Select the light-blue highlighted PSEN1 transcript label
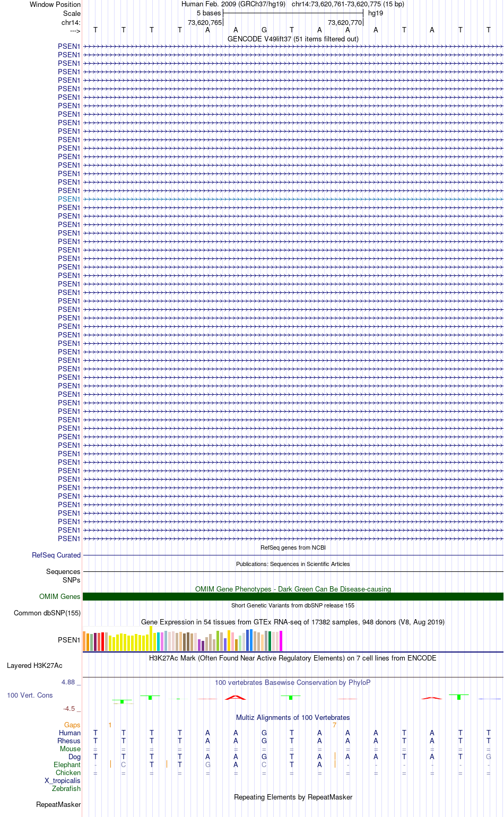The image size is (504, 817). click(x=69, y=199)
